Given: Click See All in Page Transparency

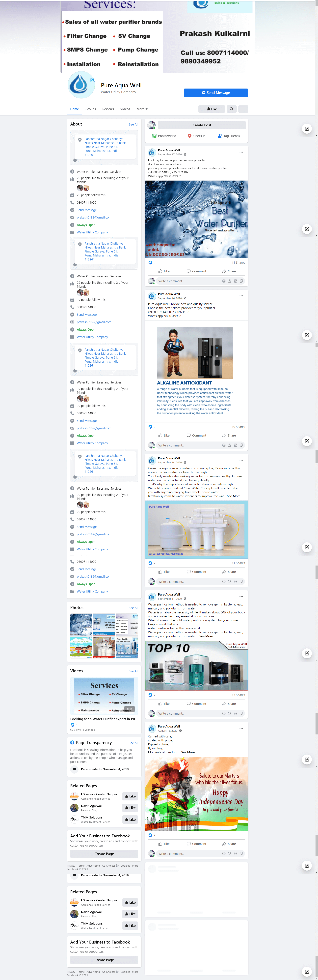Looking at the screenshot, I should tap(133, 743).
